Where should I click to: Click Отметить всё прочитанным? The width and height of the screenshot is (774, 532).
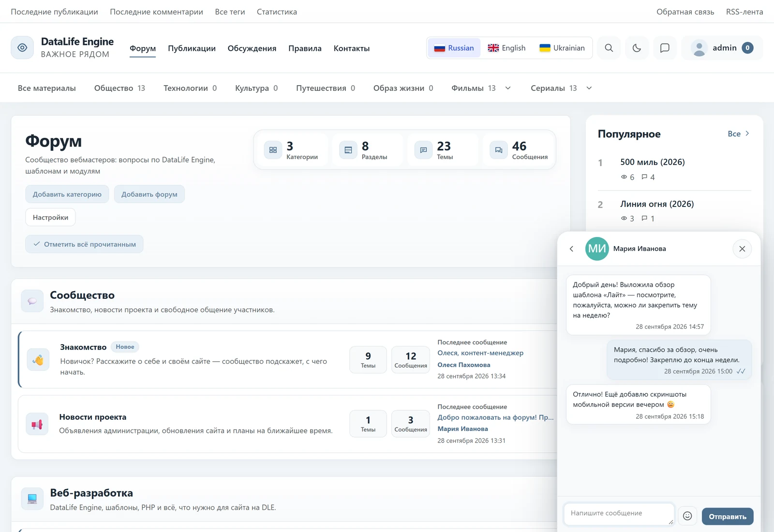(84, 244)
